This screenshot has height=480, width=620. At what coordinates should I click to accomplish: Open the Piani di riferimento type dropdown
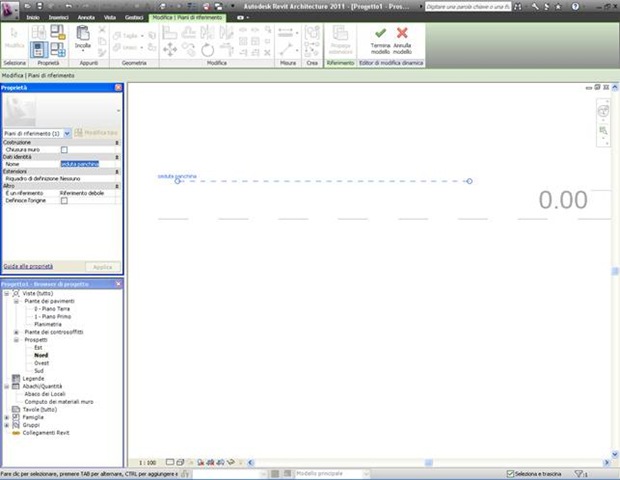pyautogui.click(x=67, y=132)
